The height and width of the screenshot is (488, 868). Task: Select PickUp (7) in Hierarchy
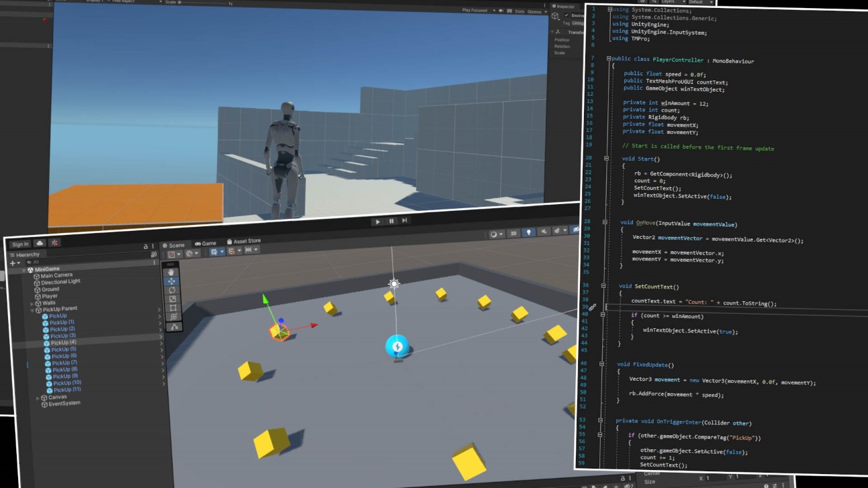click(64, 363)
